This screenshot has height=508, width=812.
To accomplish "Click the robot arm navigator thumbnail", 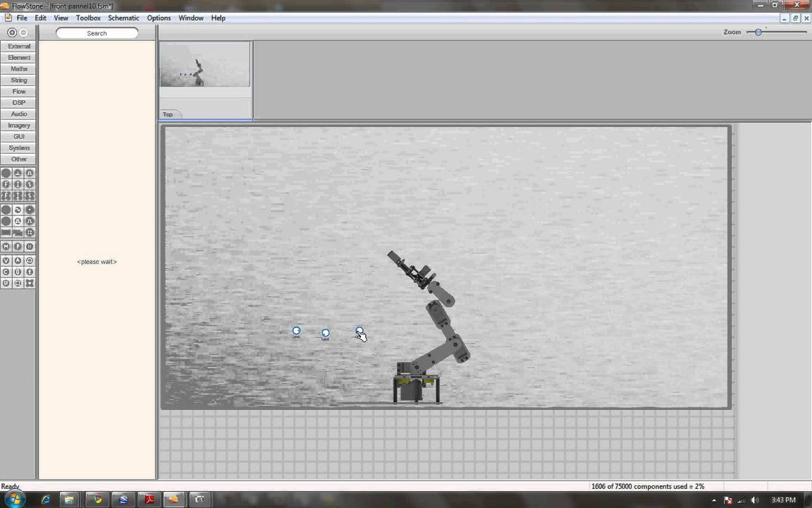I will pos(204,64).
